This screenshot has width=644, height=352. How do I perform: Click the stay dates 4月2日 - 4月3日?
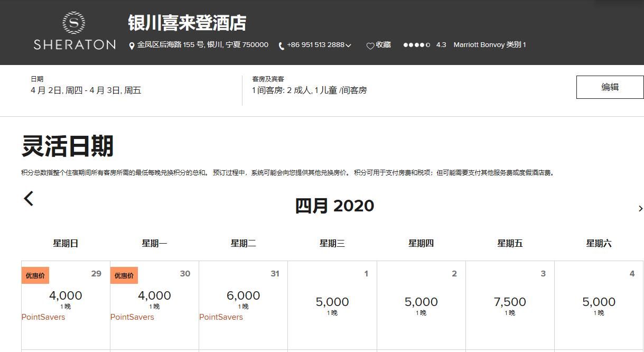point(86,90)
